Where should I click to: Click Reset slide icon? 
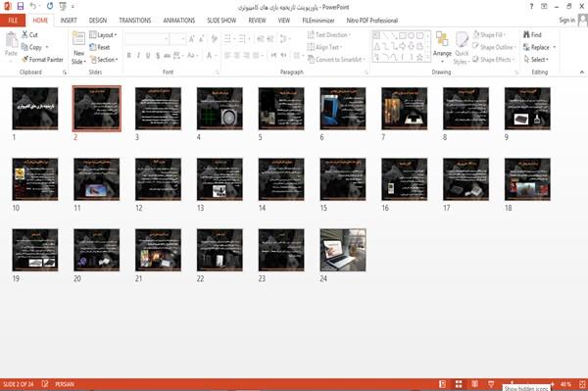click(x=93, y=47)
